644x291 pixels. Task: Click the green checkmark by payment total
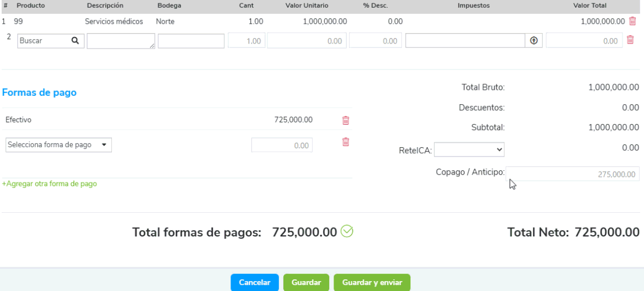coord(347,232)
